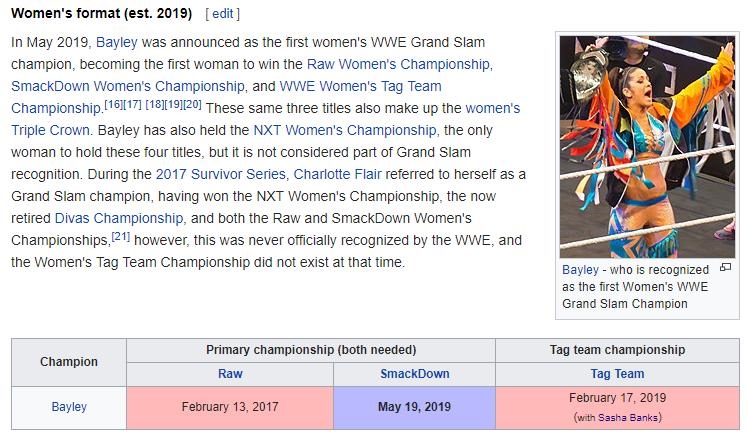748x442 pixels.
Task: Click Sasha Banks link in table
Action: 629,417
